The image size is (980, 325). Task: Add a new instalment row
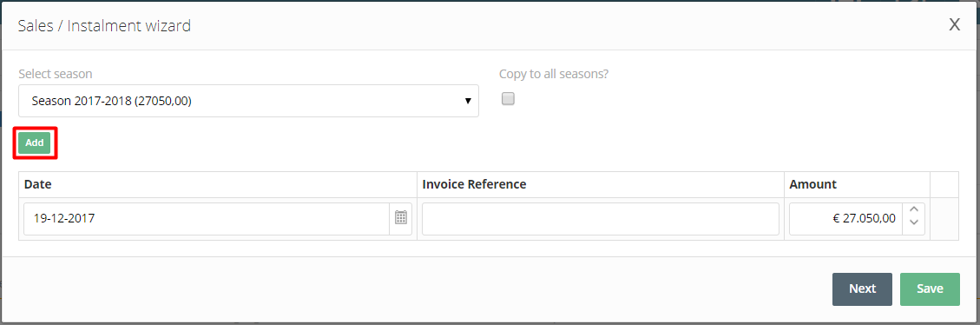click(x=35, y=143)
